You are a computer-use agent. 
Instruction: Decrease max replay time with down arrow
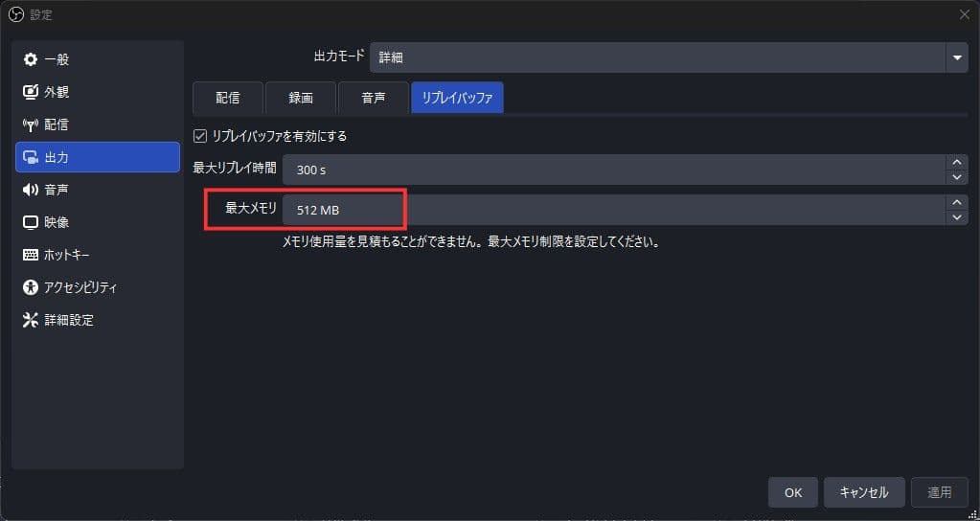pyautogui.click(x=956, y=177)
